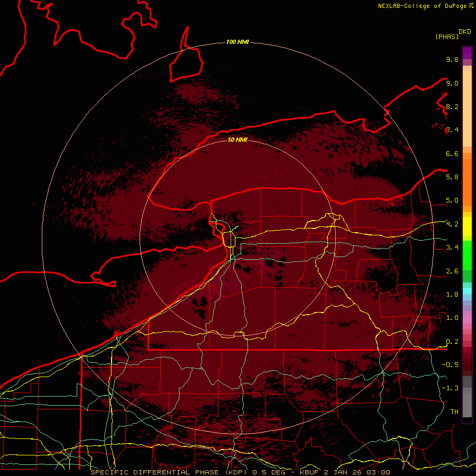Click the -0.5 value on color scale
The image size is (476, 476).
[x=450, y=364]
